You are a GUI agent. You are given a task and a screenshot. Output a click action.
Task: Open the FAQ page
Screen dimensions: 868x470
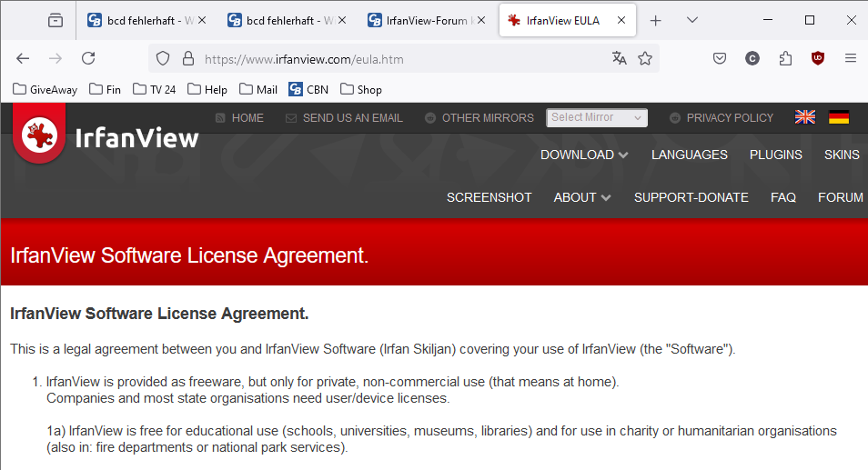(782, 197)
